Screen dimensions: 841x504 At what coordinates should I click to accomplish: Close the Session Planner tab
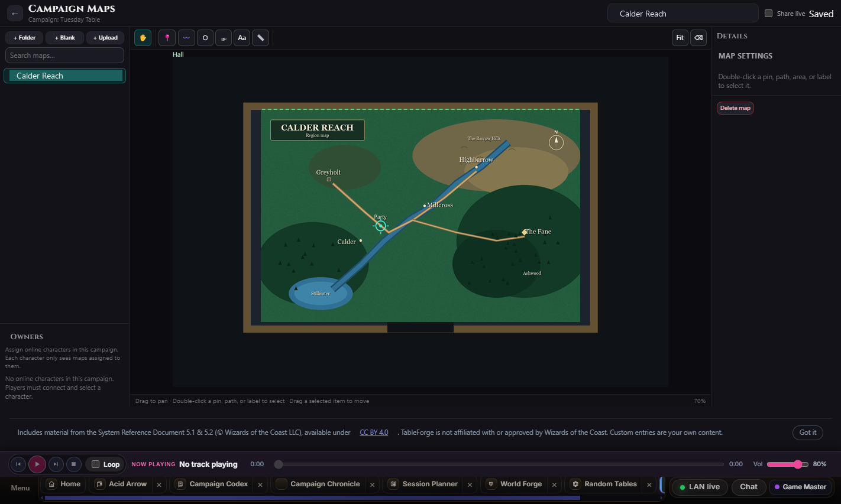(470, 485)
